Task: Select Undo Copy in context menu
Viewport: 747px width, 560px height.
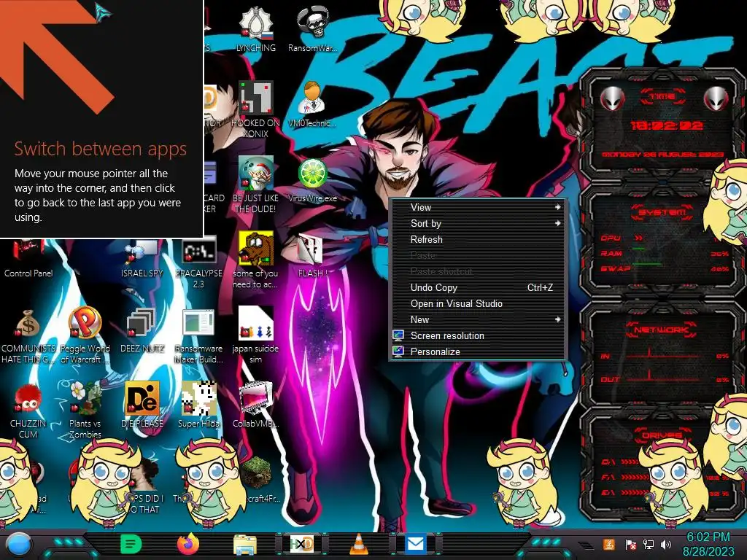Action: pyautogui.click(x=478, y=287)
